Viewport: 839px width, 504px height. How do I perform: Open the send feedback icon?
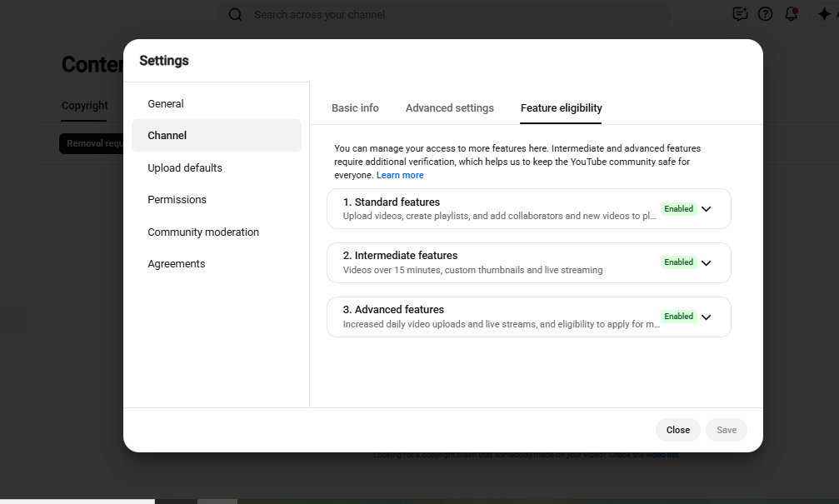click(740, 14)
